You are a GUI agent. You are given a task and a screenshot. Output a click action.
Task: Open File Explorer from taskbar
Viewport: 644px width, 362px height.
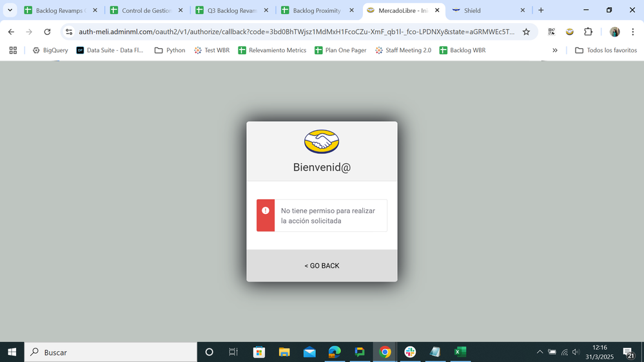click(284, 352)
